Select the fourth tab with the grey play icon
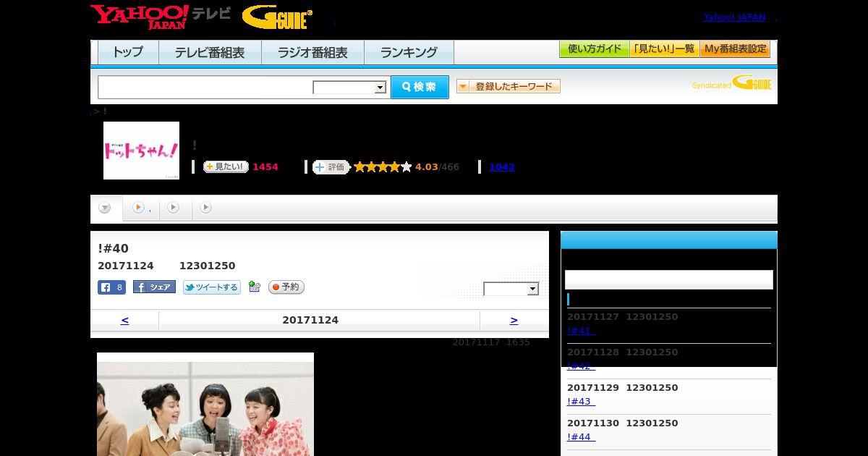This screenshot has height=456, width=868. (206, 208)
